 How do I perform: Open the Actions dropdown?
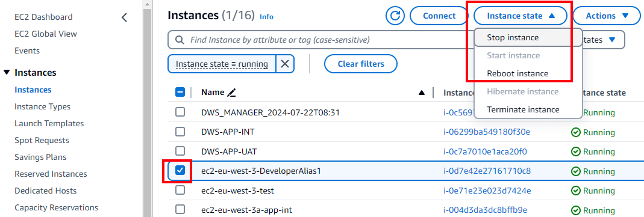pyautogui.click(x=607, y=16)
